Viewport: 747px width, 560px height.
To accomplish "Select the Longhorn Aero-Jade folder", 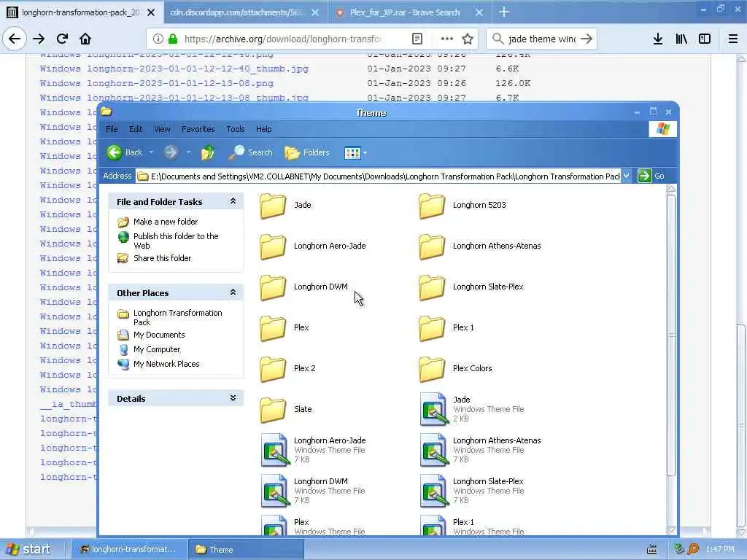I will click(312, 246).
